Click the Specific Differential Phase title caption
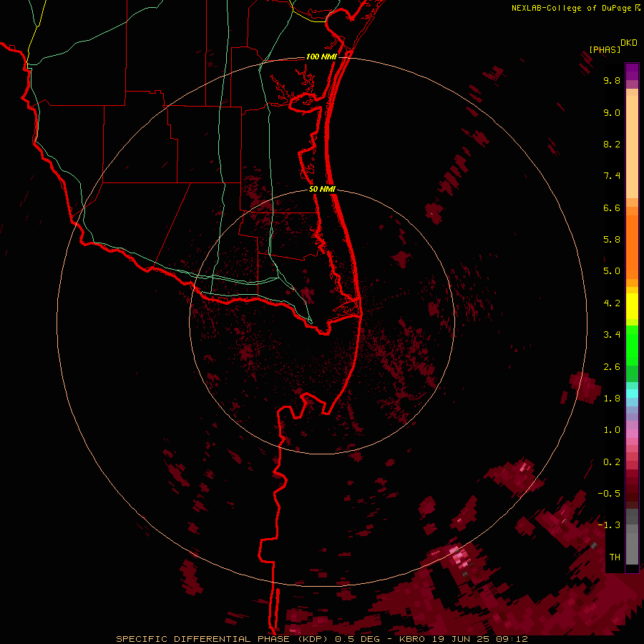 pyautogui.click(x=321, y=639)
